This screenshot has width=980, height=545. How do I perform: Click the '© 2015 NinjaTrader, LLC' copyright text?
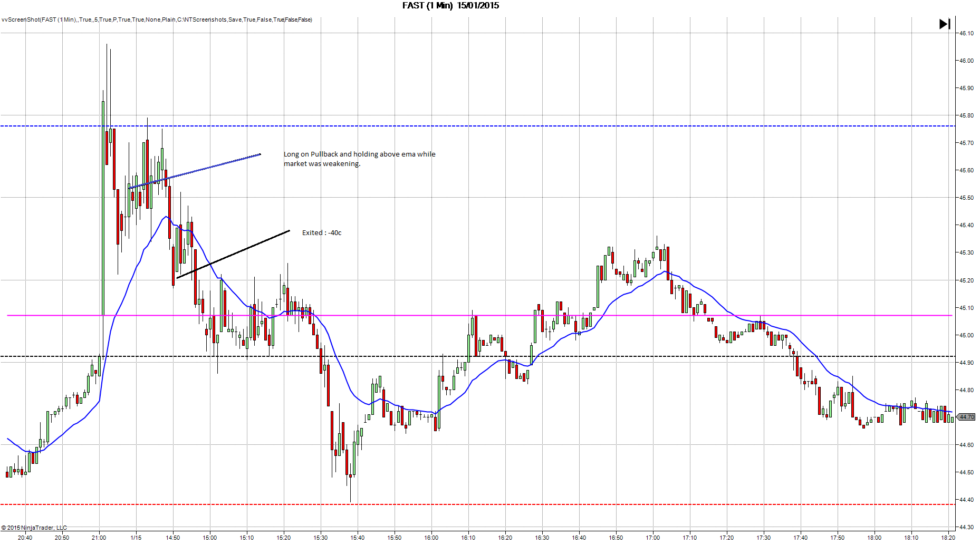pyautogui.click(x=34, y=528)
